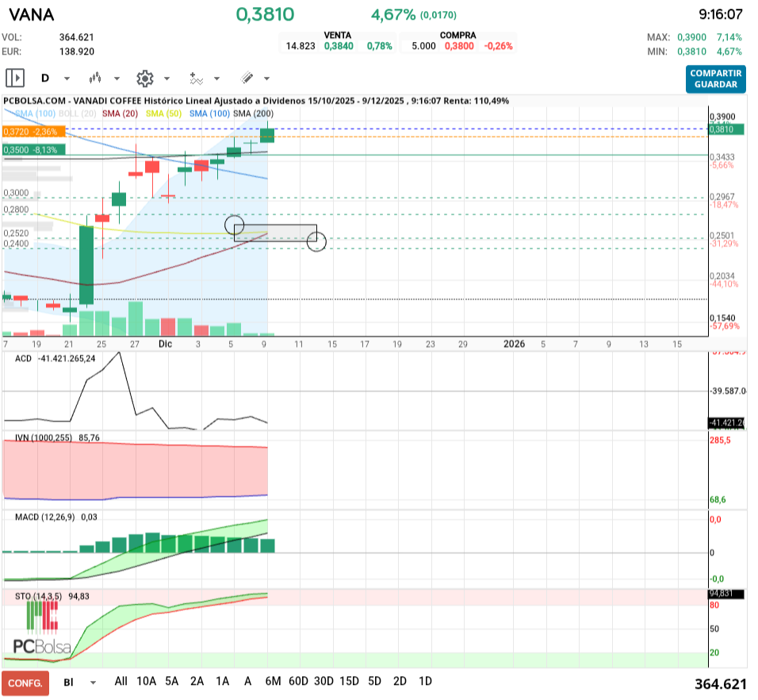Switch to the 1A time range
Viewport: 758px width, 700px height.
pyautogui.click(x=223, y=681)
